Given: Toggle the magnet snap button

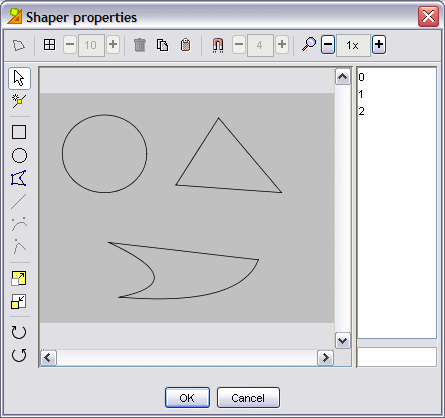Looking at the screenshot, I should tap(218, 45).
